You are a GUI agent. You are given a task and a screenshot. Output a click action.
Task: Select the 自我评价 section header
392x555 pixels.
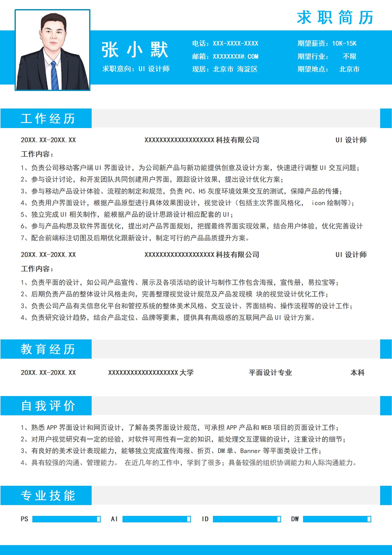pos(48,406)
